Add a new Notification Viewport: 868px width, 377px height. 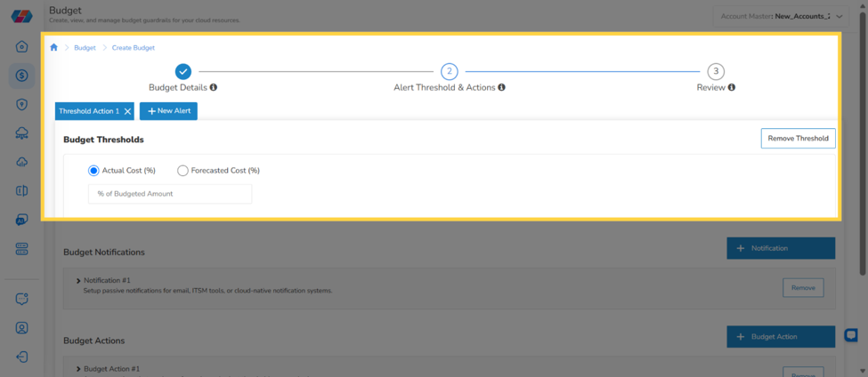(x=781, y=248)
